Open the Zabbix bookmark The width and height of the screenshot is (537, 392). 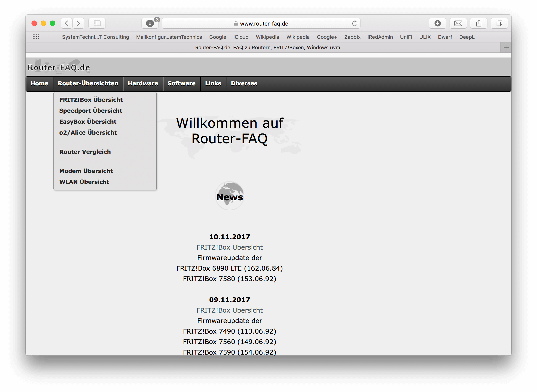pos(352,37)
